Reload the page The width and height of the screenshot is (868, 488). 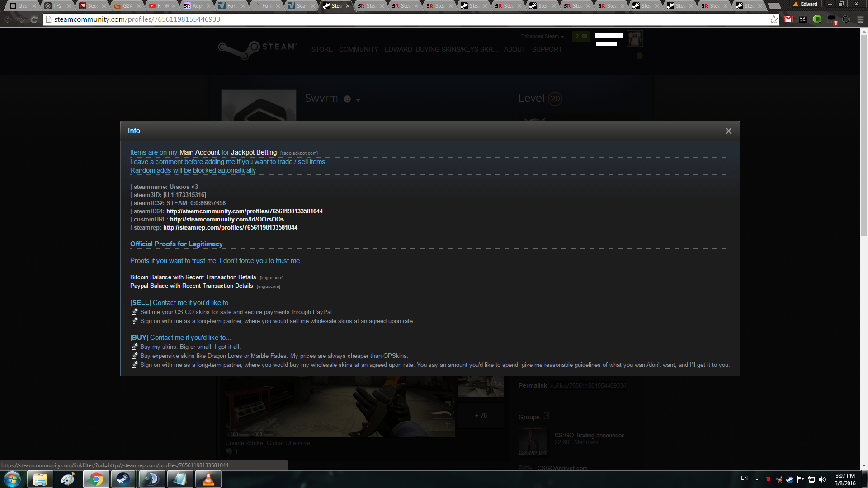click(34, 19)
